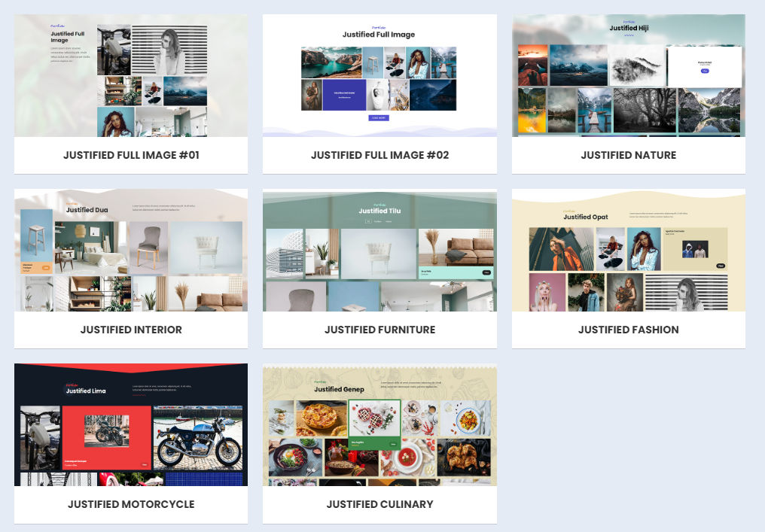Click the 'JUSTIFIED FULL IMAGE #02' title
765x532 pixels.
pyautogui.click(x=380, y=155)
